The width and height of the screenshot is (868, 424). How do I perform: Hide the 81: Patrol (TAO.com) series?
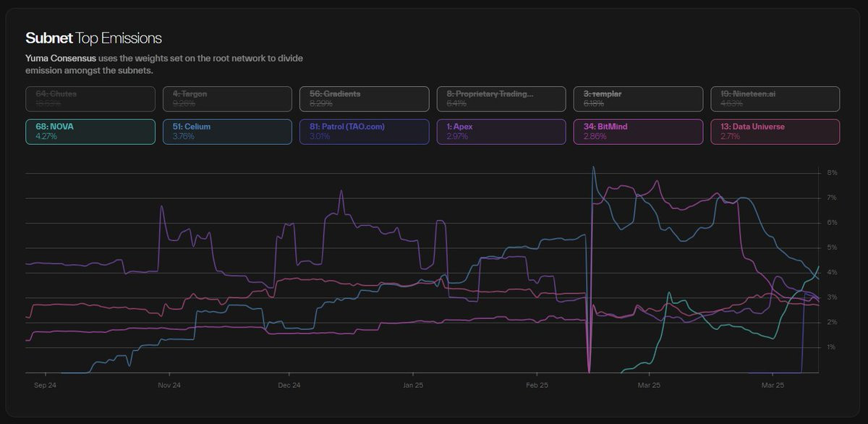[x=364, y=132]
